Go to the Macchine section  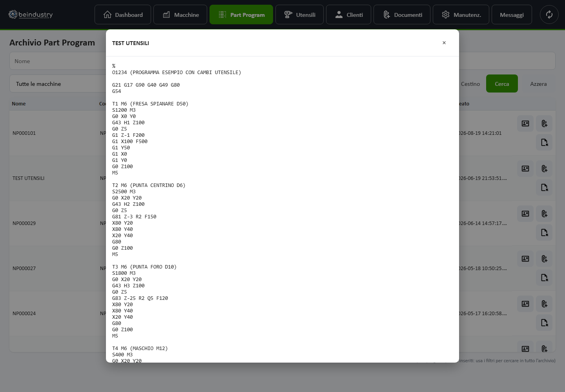[x=180, y=15]
